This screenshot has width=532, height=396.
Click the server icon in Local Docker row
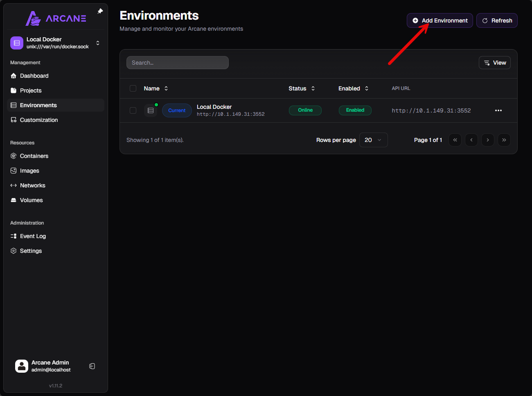(x=151, y=110)
